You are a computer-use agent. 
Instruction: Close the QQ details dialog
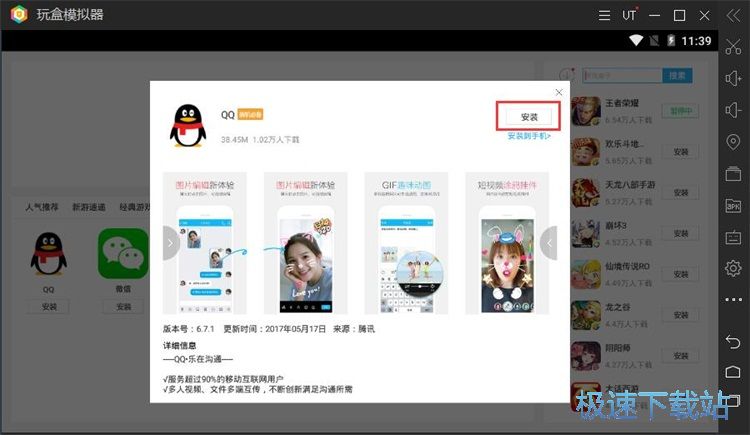point(559,92)
